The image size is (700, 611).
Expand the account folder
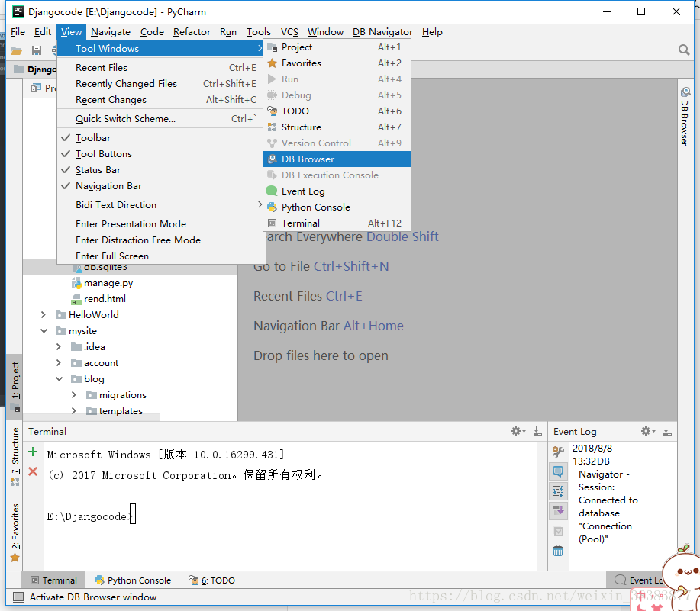[59, 363]
